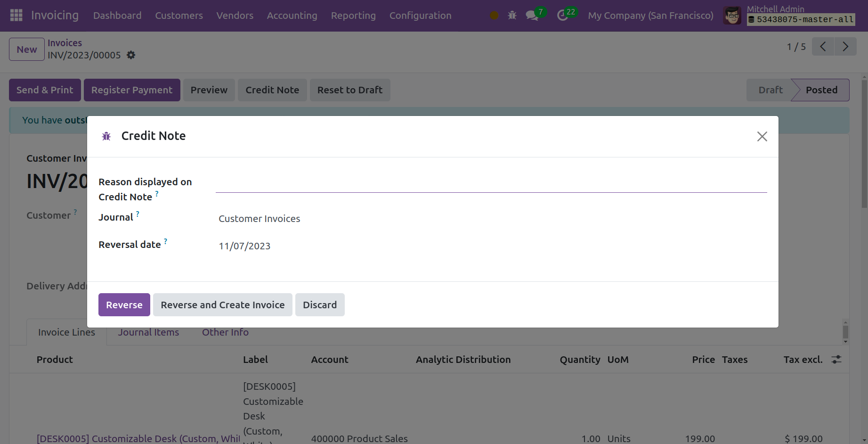Viewport: 868px width, 444px height.
Task: Open activities clock icon with badge 22
Action: click(x=562, y=16)
